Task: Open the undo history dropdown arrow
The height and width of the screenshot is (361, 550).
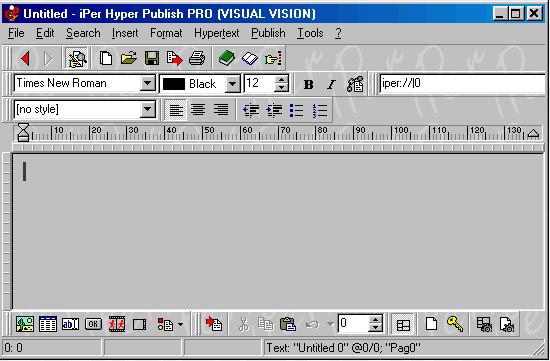Action: pos(330,325)
